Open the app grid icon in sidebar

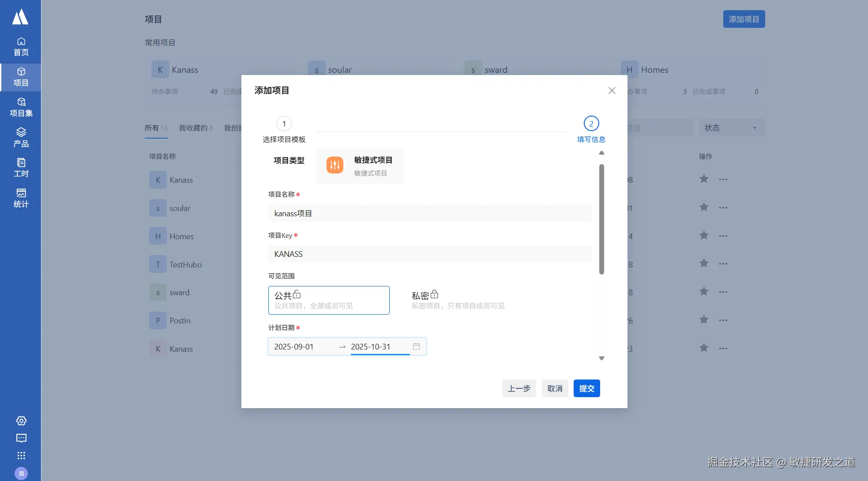[21, 455]
